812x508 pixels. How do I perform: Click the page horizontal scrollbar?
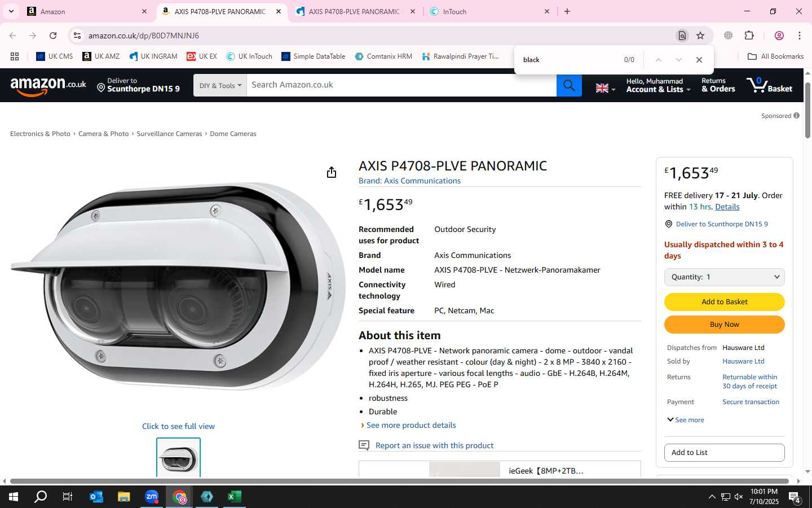coord(399,481)
